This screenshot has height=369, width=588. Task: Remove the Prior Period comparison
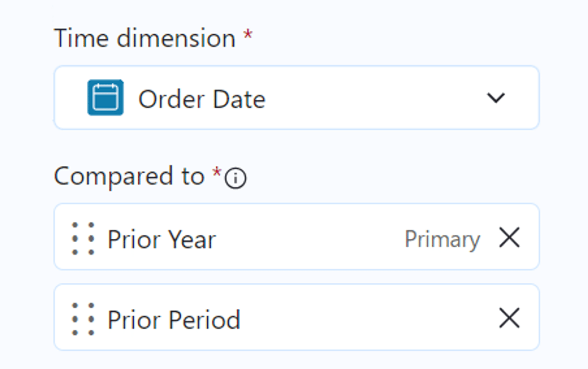(509, 319)
